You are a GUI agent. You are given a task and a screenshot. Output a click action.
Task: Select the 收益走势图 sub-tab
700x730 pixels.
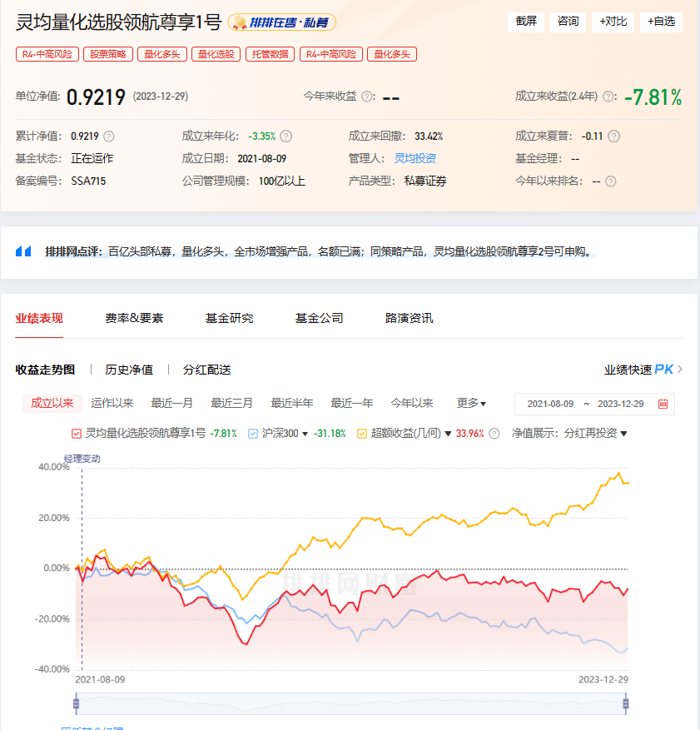point(45,370)
